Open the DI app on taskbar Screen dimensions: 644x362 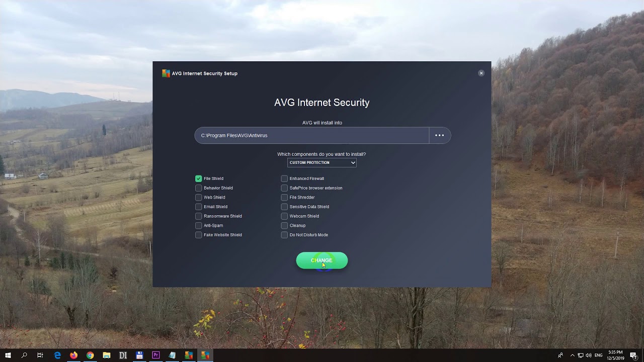[x=123, y=355]
